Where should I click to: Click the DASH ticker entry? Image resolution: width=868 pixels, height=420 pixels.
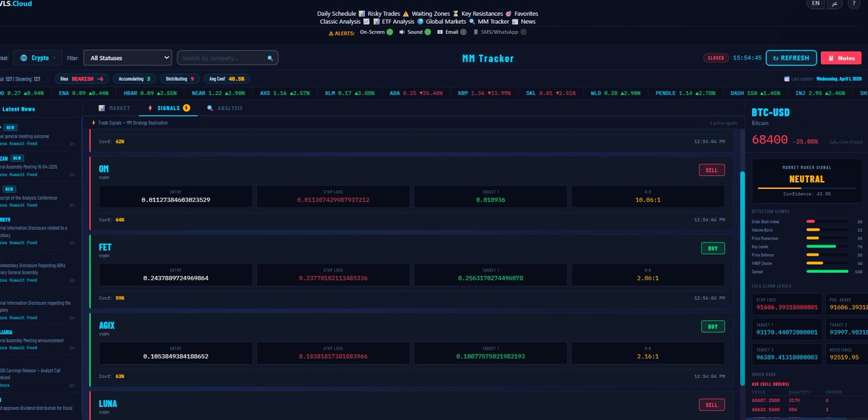click(756, 93)
